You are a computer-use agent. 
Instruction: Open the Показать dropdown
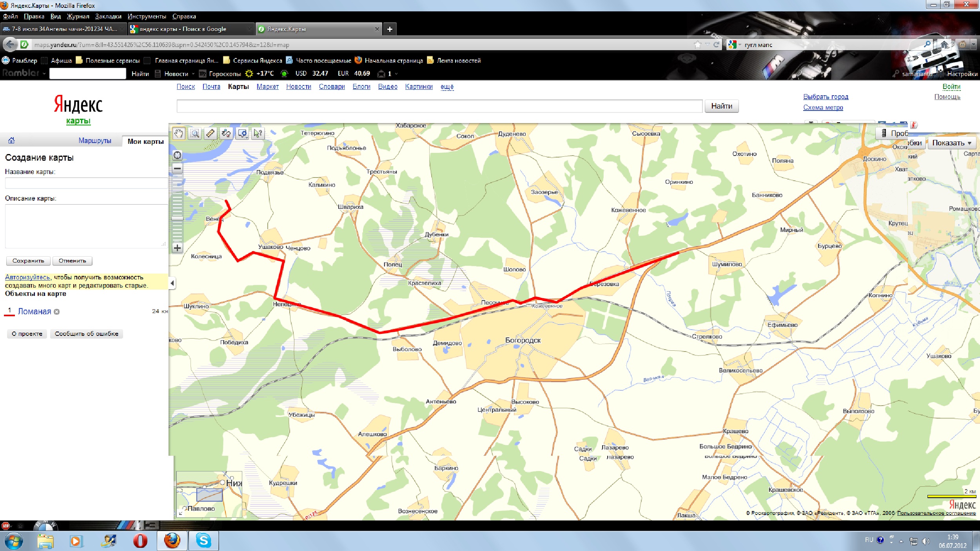(x=951, y=143)
